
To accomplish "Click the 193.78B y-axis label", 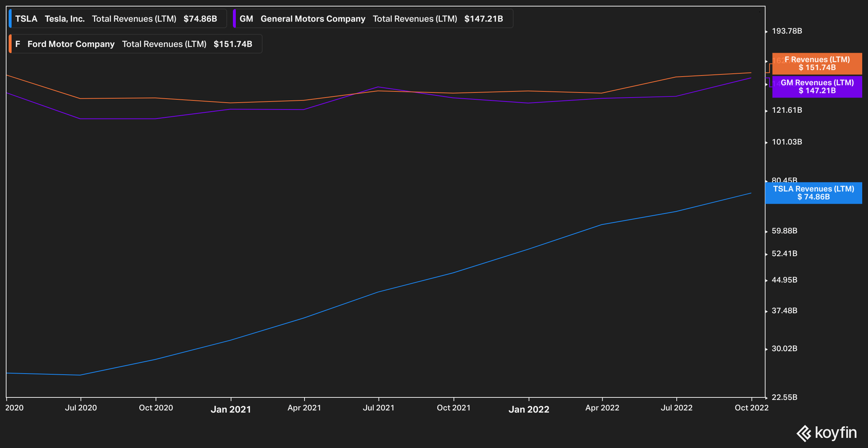I will [x=787, y=31].
